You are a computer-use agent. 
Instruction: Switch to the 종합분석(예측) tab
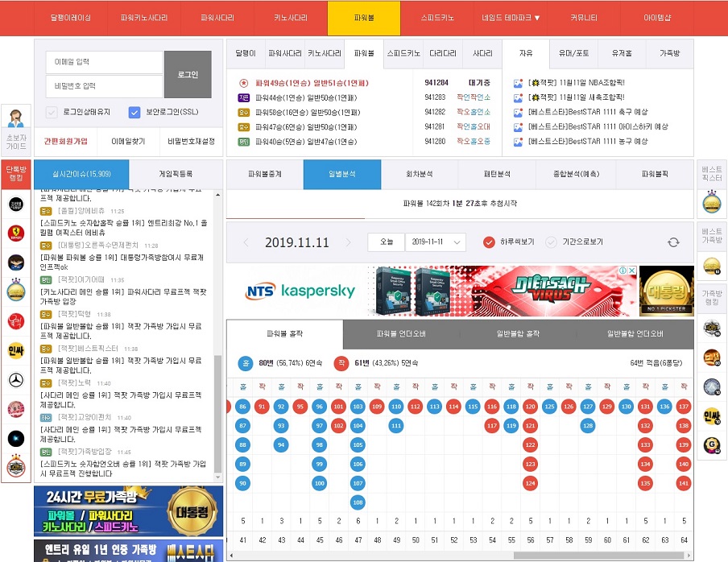pyautogui.click(x=575, y=173)
